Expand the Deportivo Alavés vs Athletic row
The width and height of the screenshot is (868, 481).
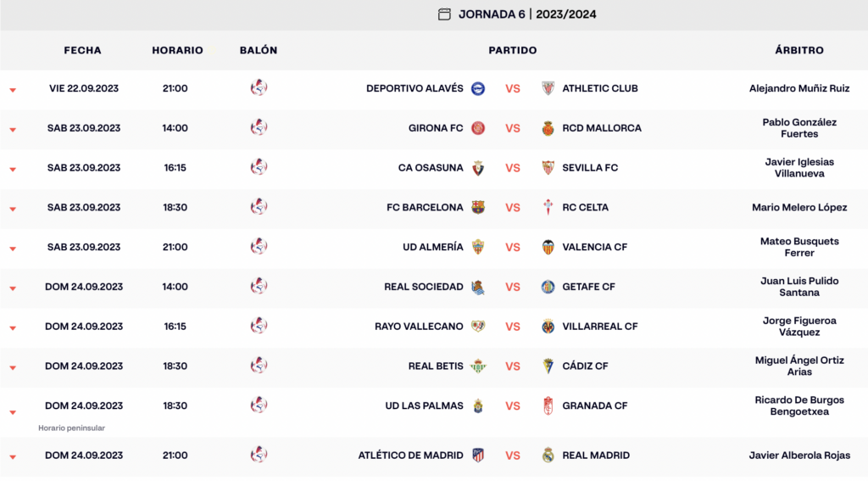coord(13,90)
